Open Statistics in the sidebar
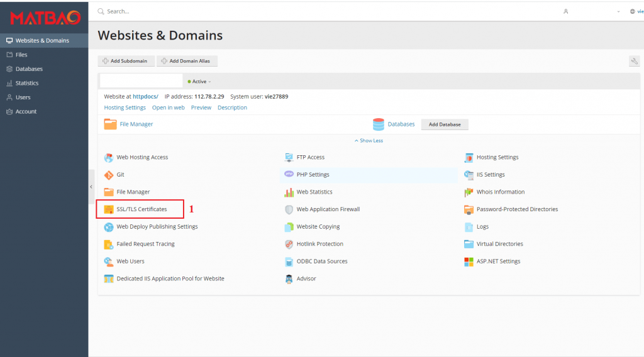 click(x=26, y=83)
